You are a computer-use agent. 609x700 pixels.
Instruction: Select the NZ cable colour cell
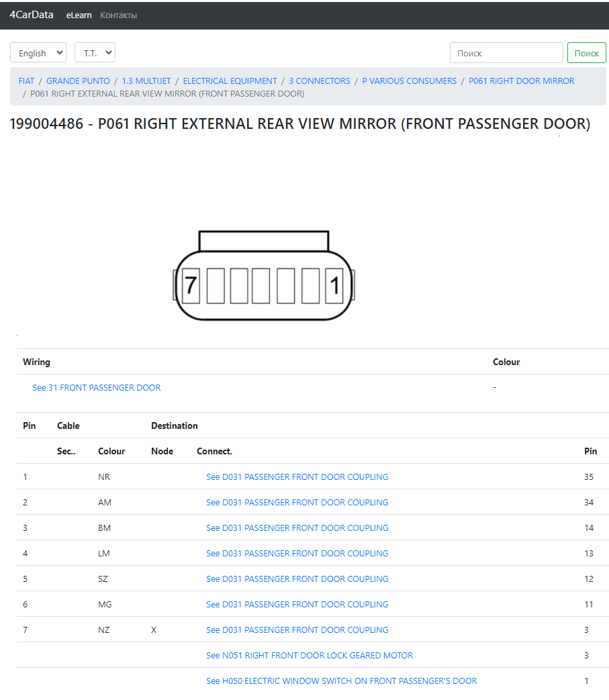[104, 630]
